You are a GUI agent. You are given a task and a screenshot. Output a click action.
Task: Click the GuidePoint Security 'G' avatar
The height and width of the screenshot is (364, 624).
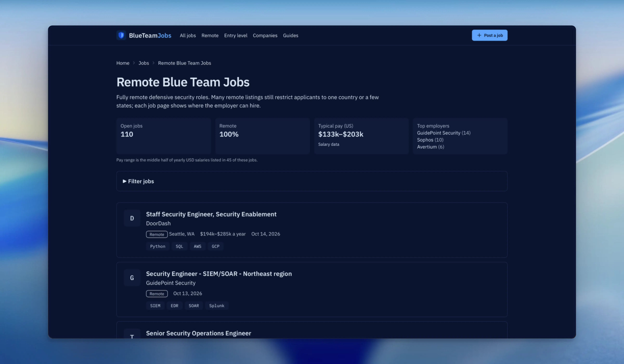[x=132, y=278]
